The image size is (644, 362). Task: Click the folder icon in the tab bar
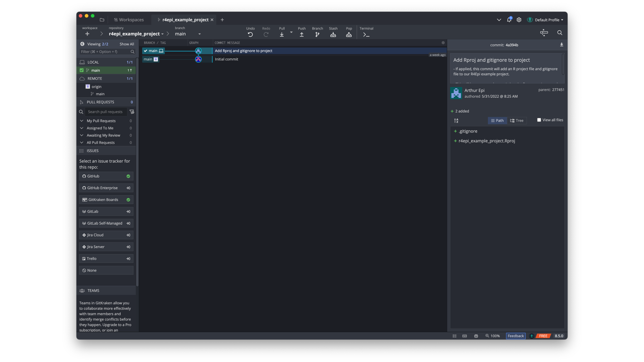(102, 20)
